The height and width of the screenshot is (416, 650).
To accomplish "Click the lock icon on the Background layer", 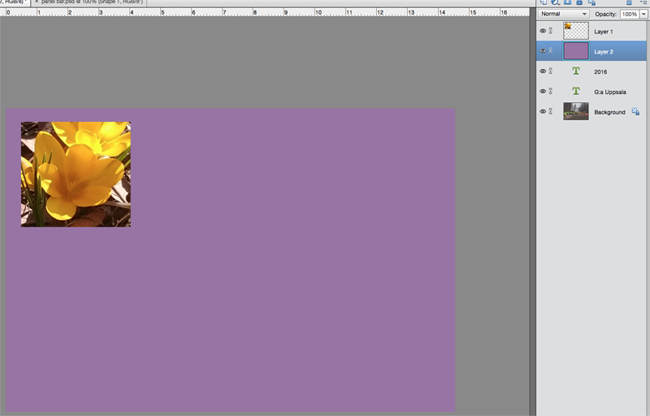I will click(x=635, y=111).
